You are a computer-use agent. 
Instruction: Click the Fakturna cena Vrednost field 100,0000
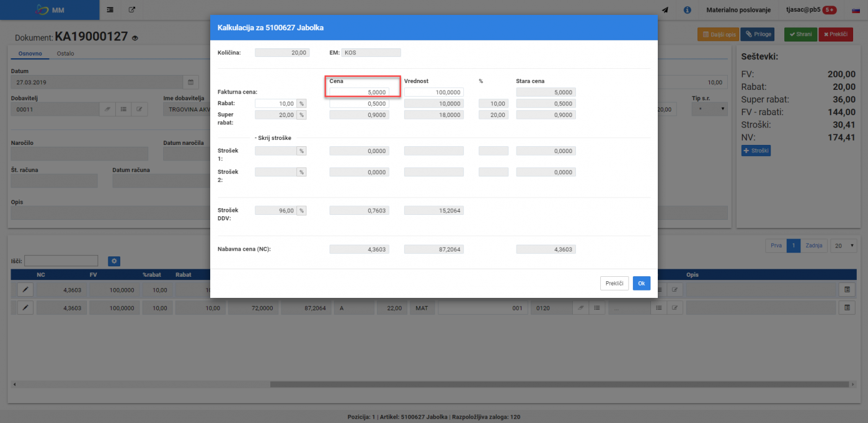[434, 92]
